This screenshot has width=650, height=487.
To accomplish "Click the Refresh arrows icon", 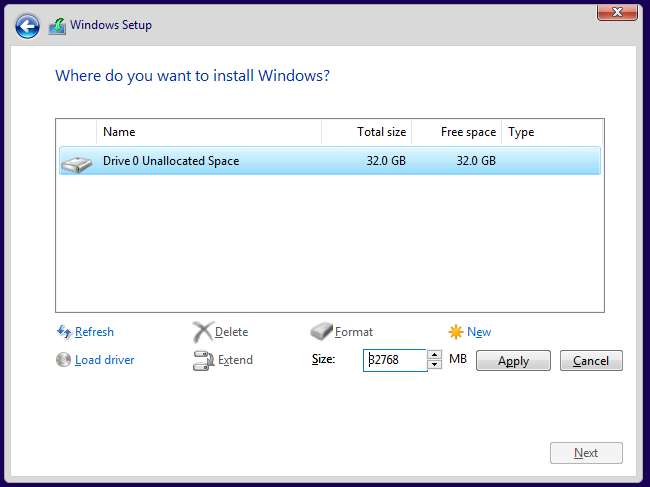I will point(64,332).
